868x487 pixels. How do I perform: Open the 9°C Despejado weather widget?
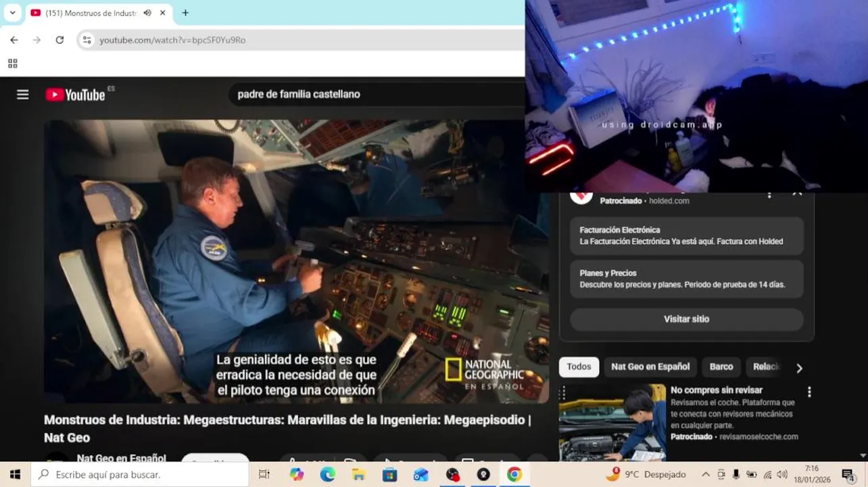click(648, 474)
